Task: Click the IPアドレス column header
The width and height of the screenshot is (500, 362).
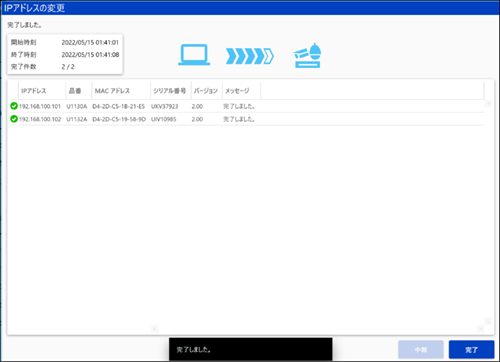Action: [x=42, y=91]
